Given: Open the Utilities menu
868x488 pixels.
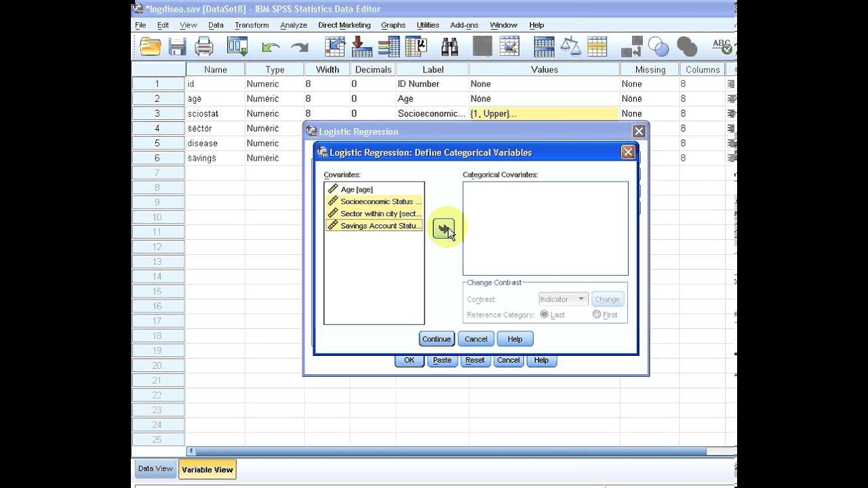Looking at the screenshot, I should click(428, 25).
